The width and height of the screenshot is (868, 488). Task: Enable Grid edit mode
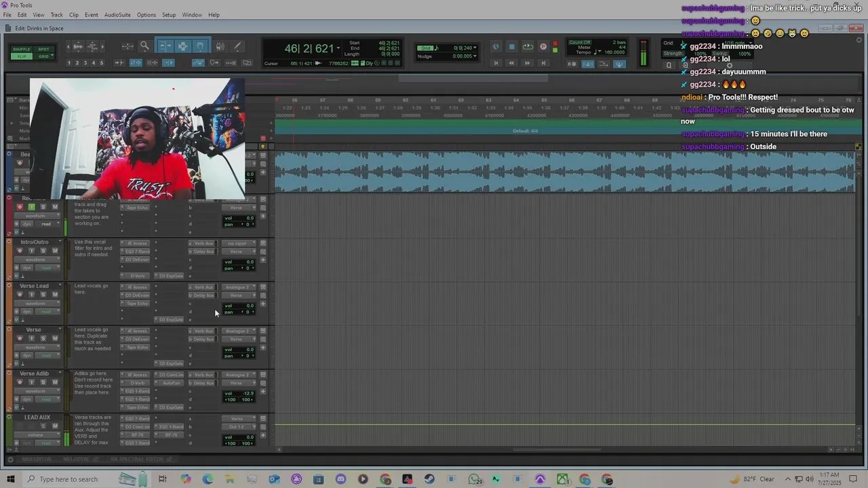pos(43,56)
